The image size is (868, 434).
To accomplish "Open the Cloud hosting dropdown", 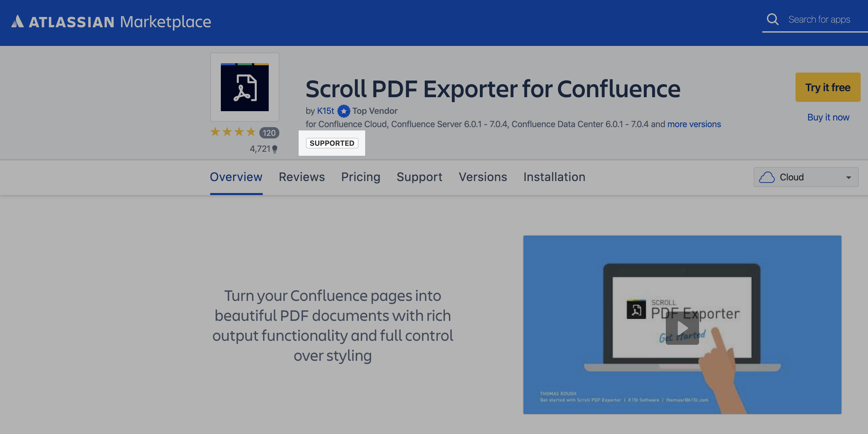I will [806, 177].
